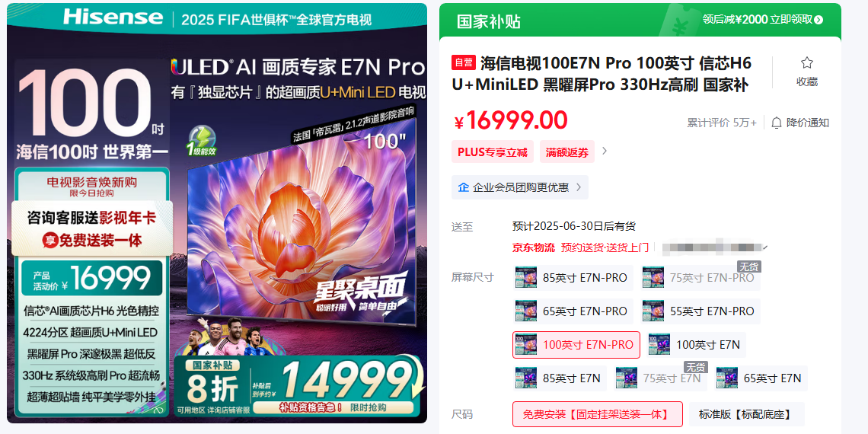Select the 85英寸 E7N-PRO screen size
The height and width of the screenshot is (434, 868).
[x=573, y=278]
